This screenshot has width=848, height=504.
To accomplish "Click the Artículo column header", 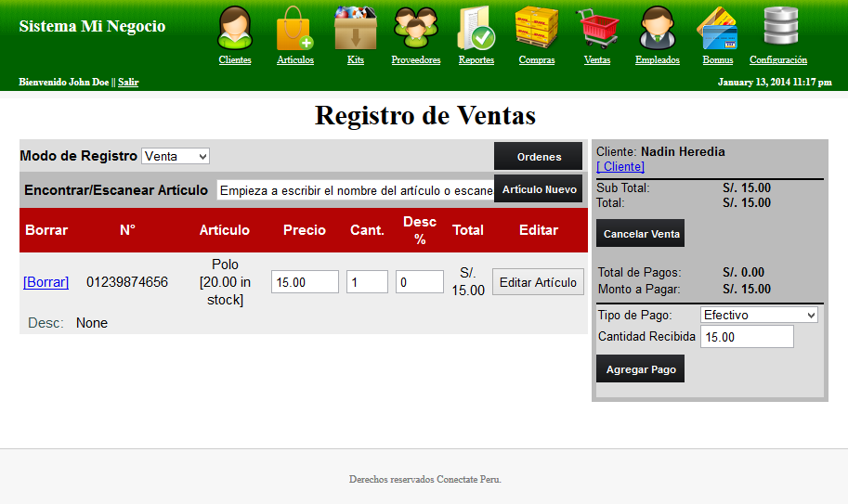I will [225, 230].
